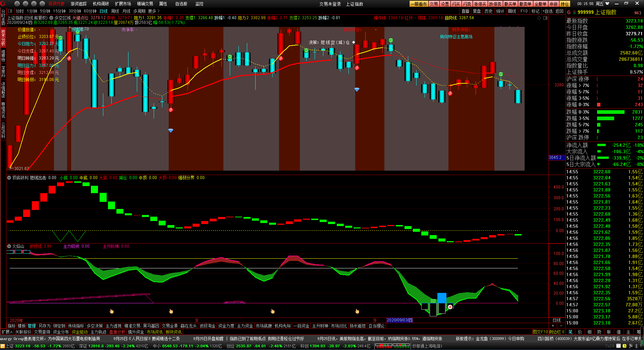
Task: Toggle the panel layout icon left of 分时
Action: [10, 11]
